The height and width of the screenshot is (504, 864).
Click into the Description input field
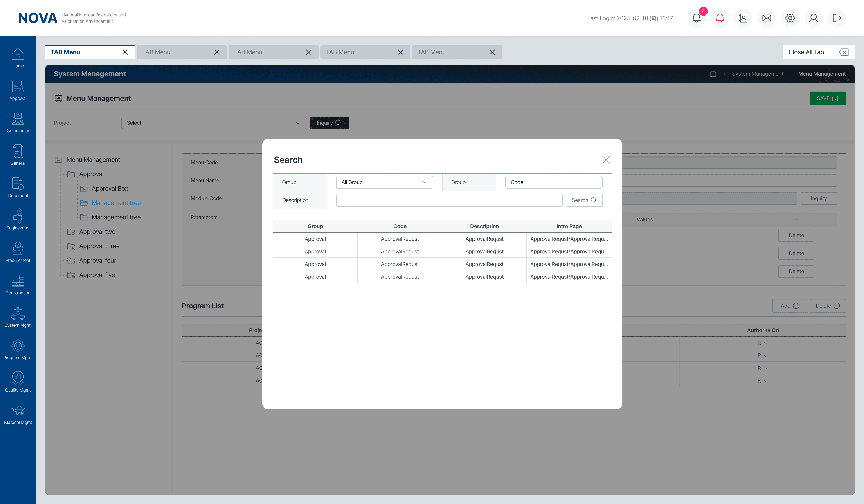coord(449,200)
